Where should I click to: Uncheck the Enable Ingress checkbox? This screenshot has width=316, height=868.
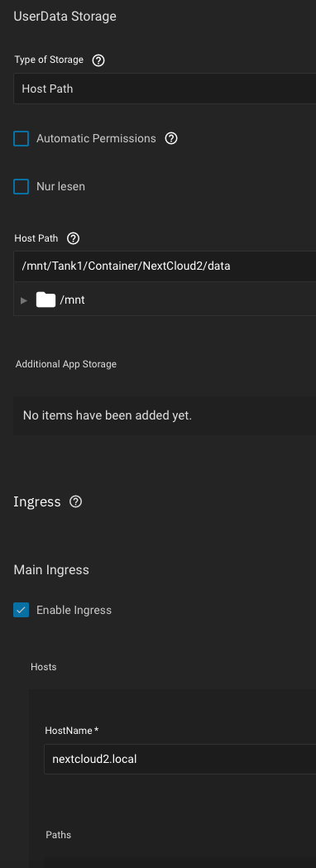(x=21, y=610)
